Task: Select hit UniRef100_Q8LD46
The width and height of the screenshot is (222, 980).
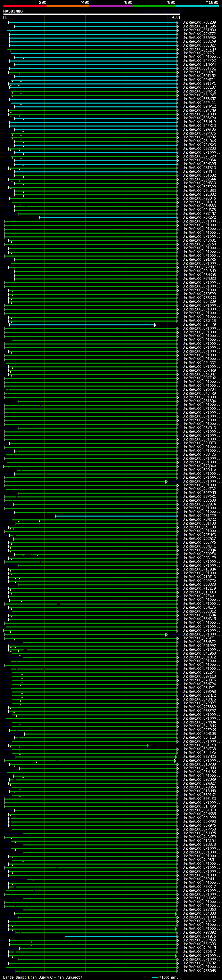Action: 199,141
